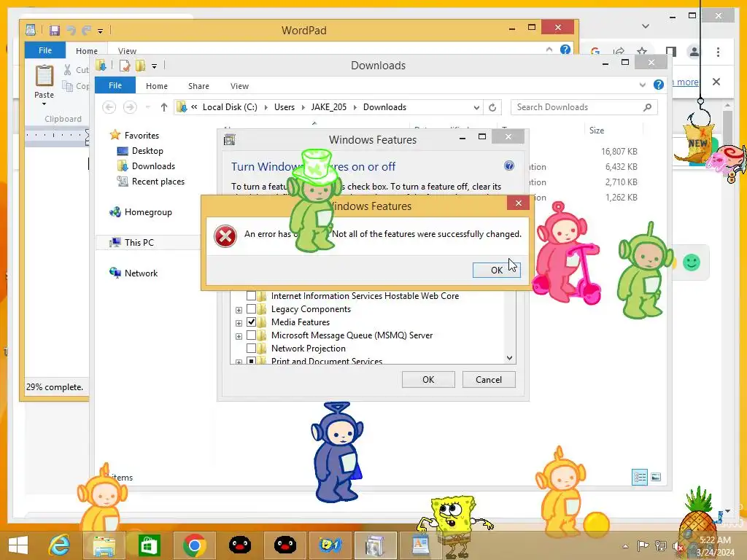Open File Explorer taskbar icon
Image resolution: width=747 pixels, height=560 pixels.
pyautogui.click(x=104, y=545)
